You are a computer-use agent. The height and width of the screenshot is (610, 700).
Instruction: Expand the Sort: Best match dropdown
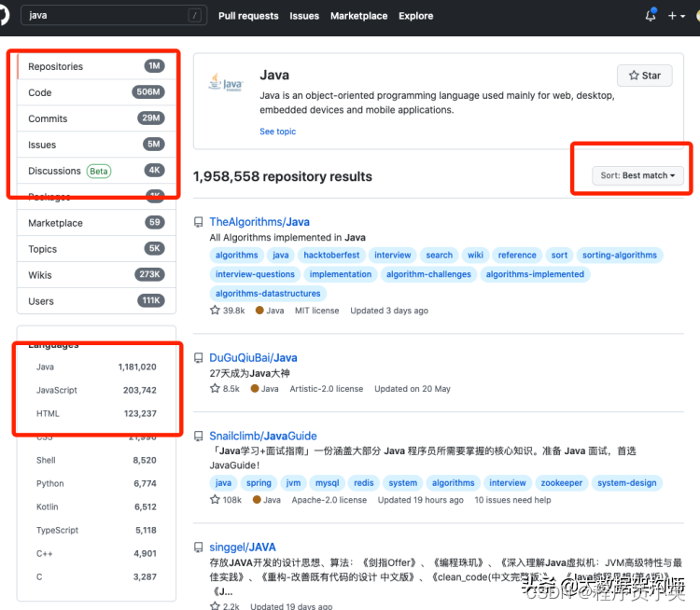tap(638, 175)
